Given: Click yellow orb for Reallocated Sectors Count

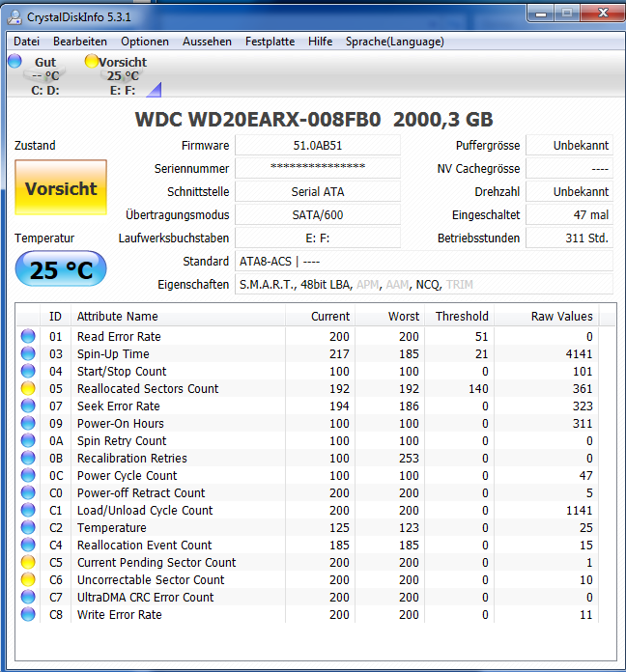Looking at the screenshot, I should pyautogui.click(x=28, y=388).
